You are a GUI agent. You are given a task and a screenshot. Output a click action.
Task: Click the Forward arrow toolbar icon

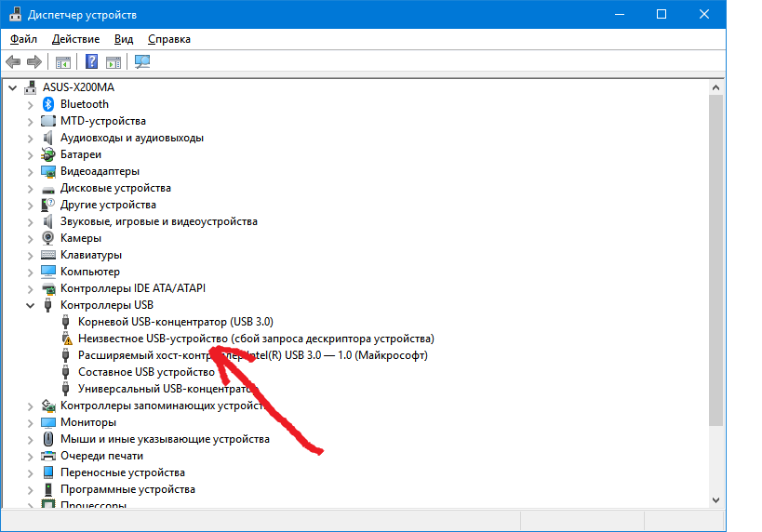[34, 62]
